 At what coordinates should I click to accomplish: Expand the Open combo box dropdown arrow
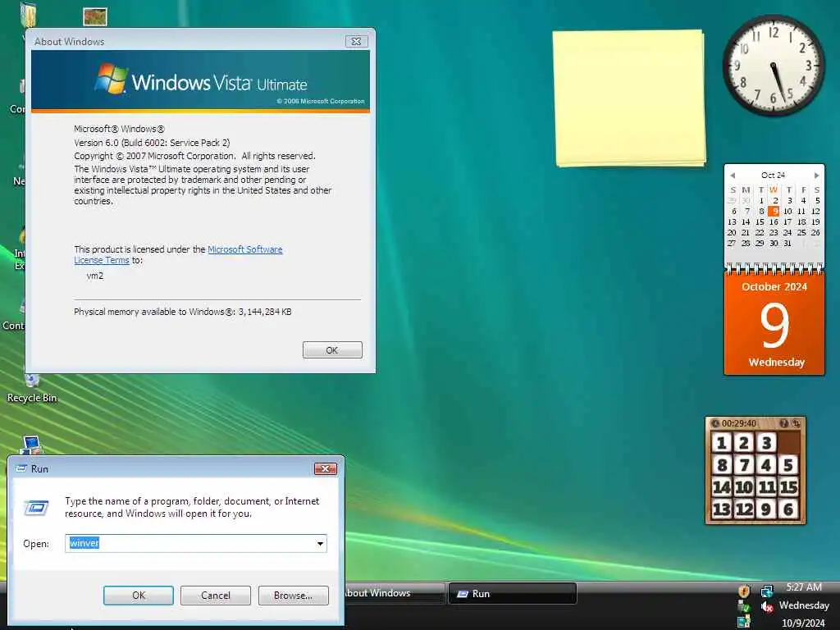(320, 544)
